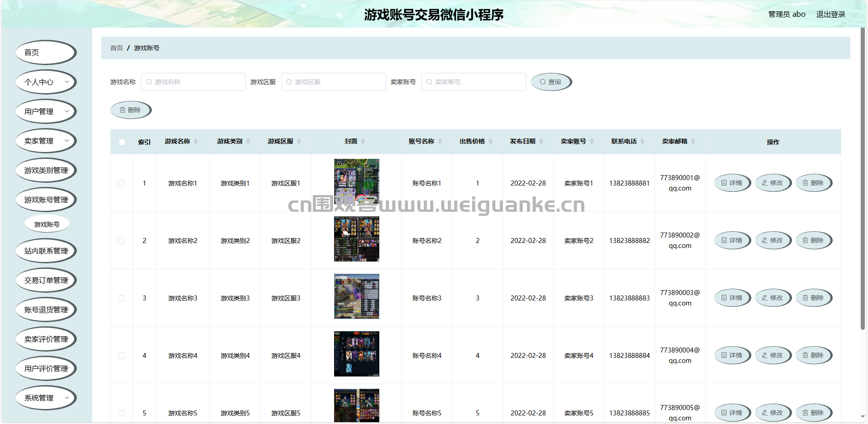Select the 游戏账号 submenu item
Image resolution: width=868 pixels, height=424 pixels.
pos(47,224)
